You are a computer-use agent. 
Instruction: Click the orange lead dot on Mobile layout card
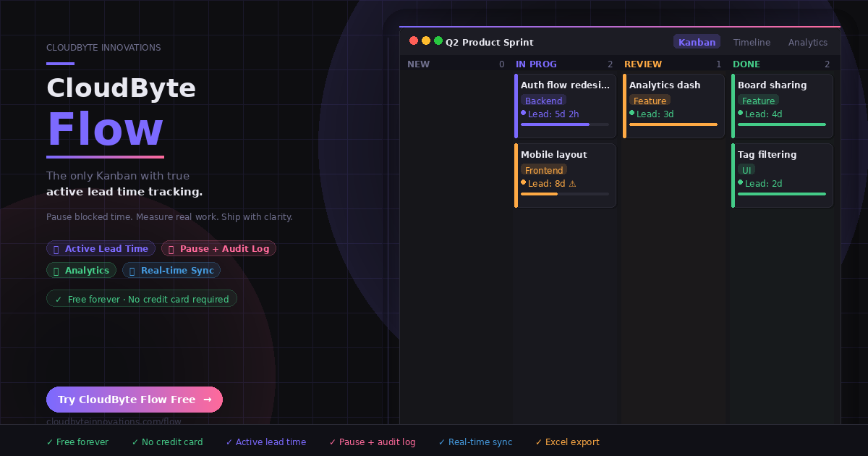coord(524,183)
